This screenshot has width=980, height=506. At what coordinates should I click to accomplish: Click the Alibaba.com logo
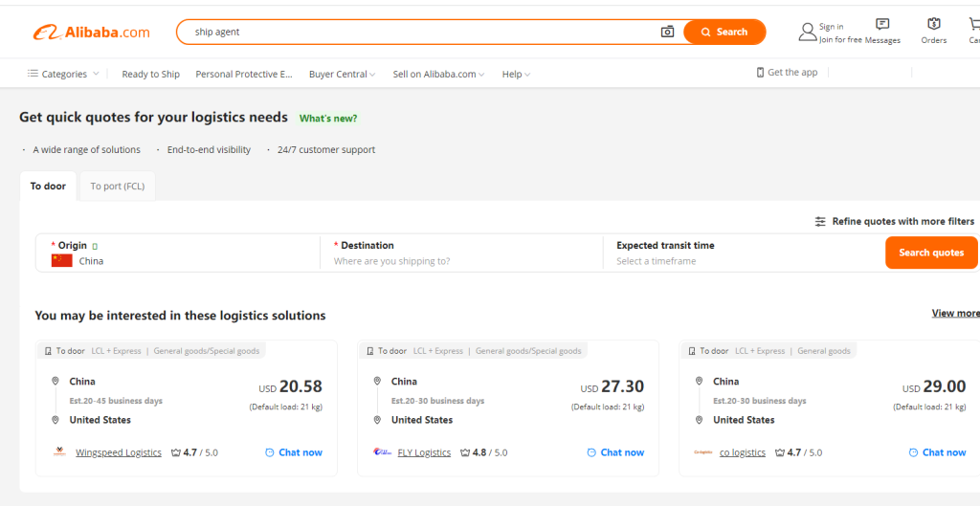92,33
